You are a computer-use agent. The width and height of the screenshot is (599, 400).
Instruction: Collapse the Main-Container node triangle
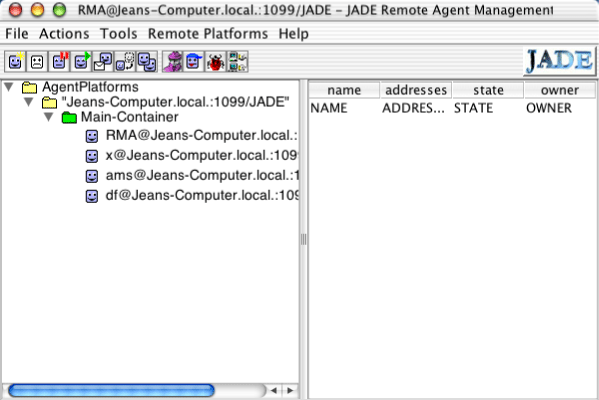[49, 117]
